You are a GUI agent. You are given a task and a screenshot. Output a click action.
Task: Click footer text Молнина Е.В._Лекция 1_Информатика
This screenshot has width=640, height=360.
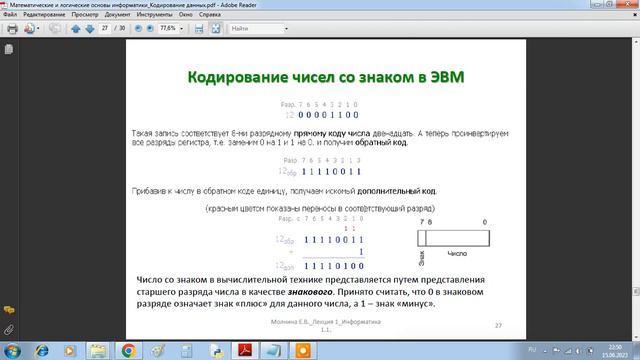point(326,322)
